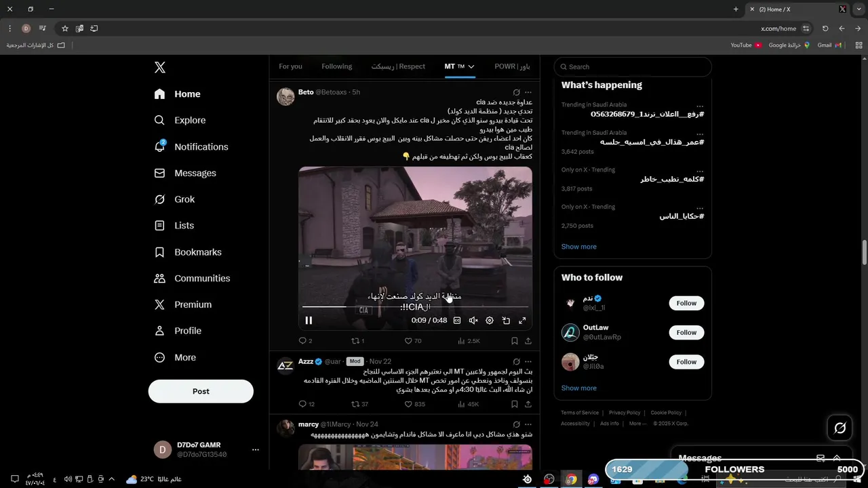The height and width of the screenshot is (488, 868).
Task: Open the Privacy Policy link
Action: [x=625, y=413]
